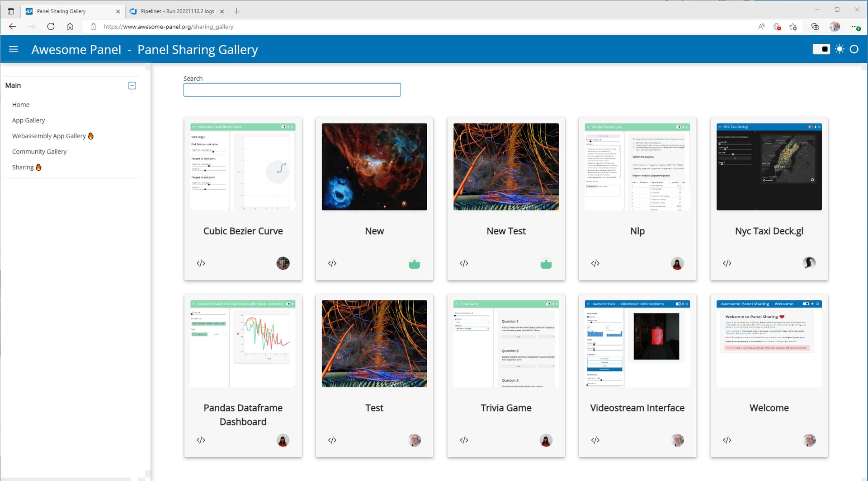Open Pandas Dataframe Dashboard thumbnail
Screen dimensions: 868x481
pos(243,344)
